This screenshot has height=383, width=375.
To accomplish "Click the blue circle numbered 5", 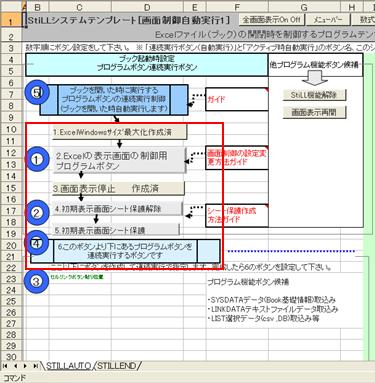I will [x=37, y=93].
